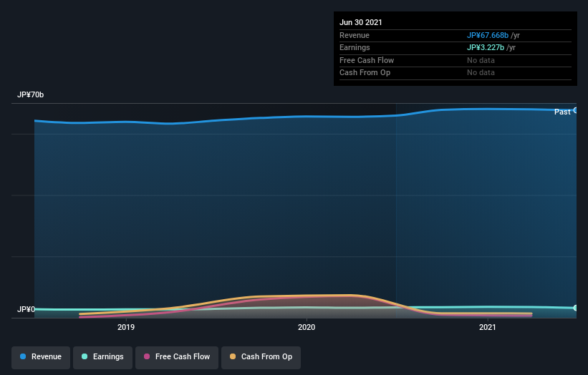Toggle the Cash From Op legend button

261,357
